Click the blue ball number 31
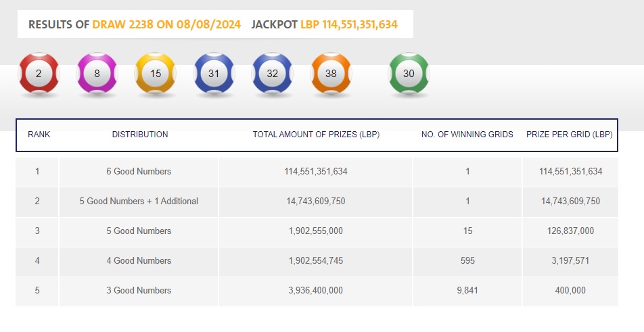644x332 pixels. (x=214, y=74)
